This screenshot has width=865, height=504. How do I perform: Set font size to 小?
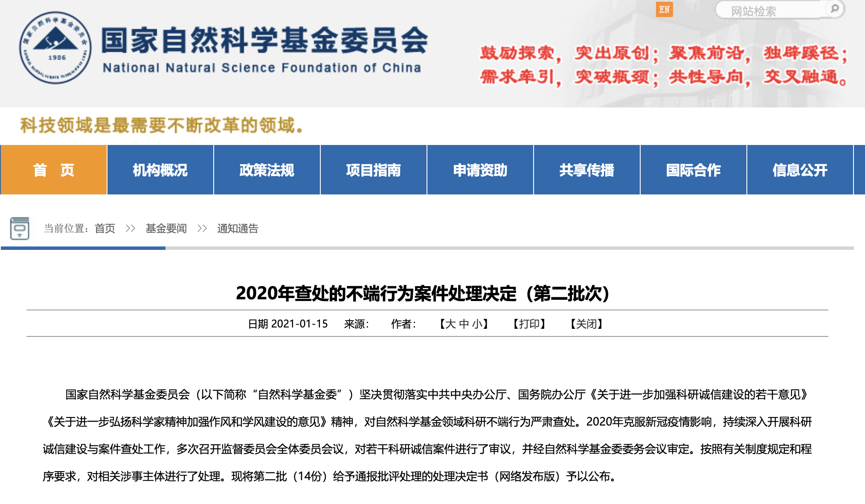pos(477,324)
